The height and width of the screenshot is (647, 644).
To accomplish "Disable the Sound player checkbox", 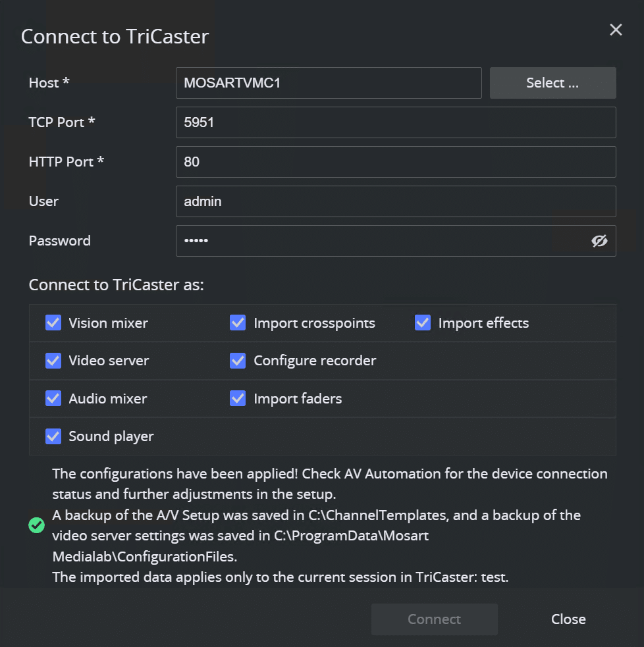I will pos(53,436).
